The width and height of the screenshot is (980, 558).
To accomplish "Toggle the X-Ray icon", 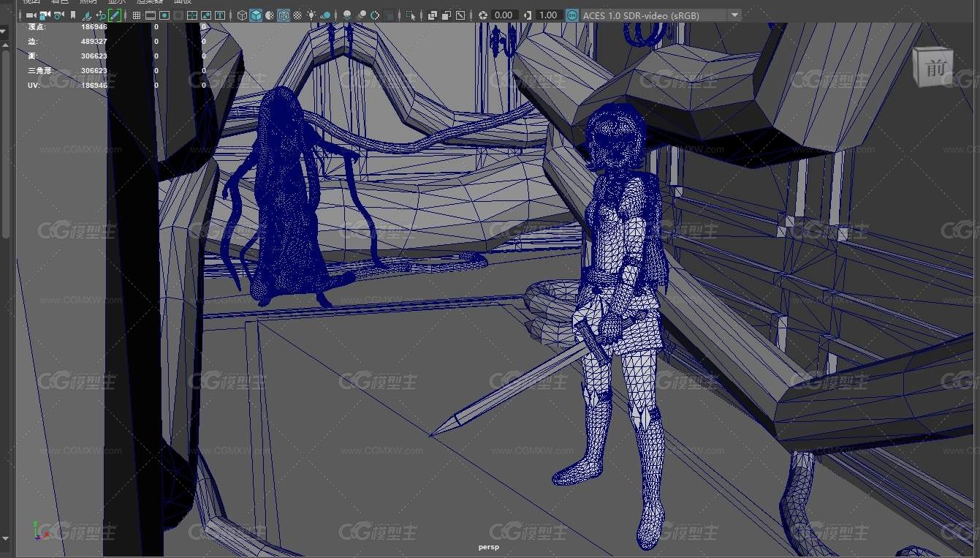I will [433, 15].
